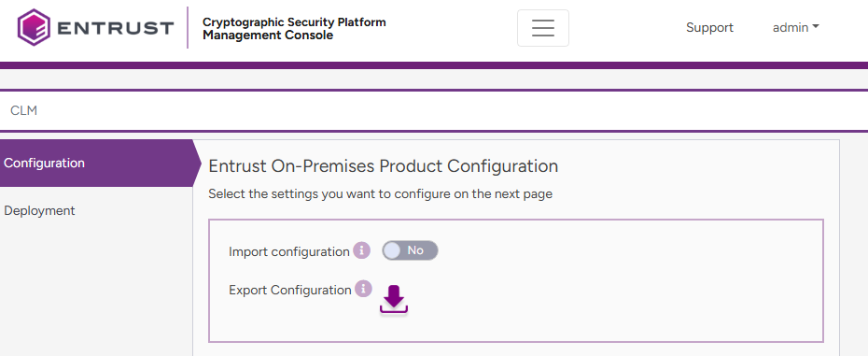Switch to the Deployment sidebar tab
The width and height of the screenshot is (868, 356).
(39, 211)
